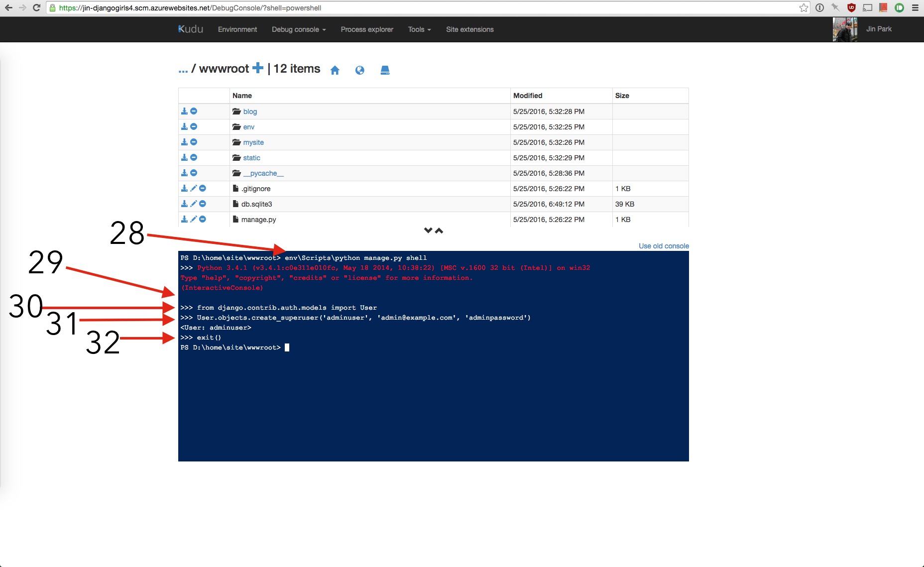The height and width of the screenshot is (567, 924).
Task: Open Site extensions page
Action: point(469,29)
